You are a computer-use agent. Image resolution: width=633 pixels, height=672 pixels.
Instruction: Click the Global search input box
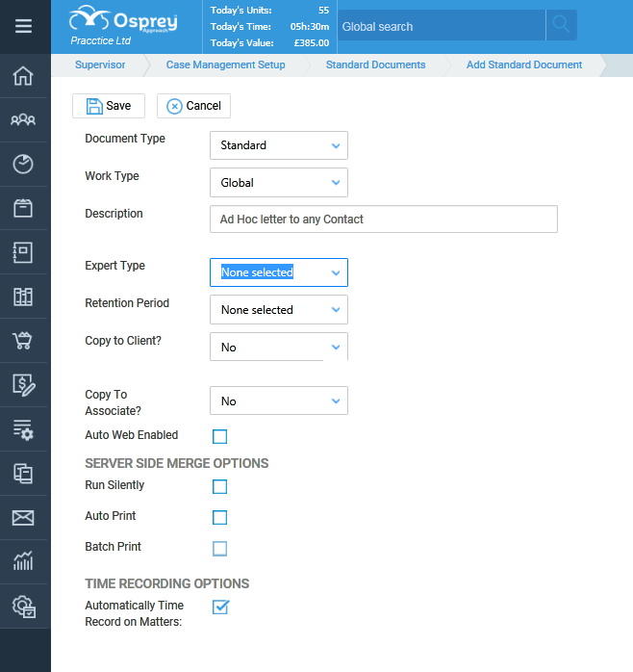click(x=442, y=26)
